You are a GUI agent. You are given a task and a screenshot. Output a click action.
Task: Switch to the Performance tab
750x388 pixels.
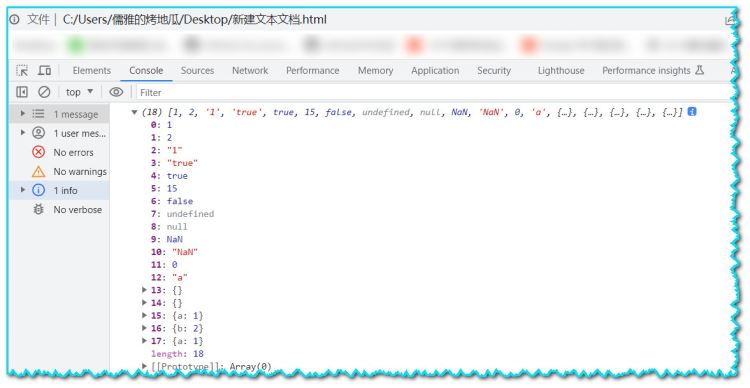tap(312, 70)
